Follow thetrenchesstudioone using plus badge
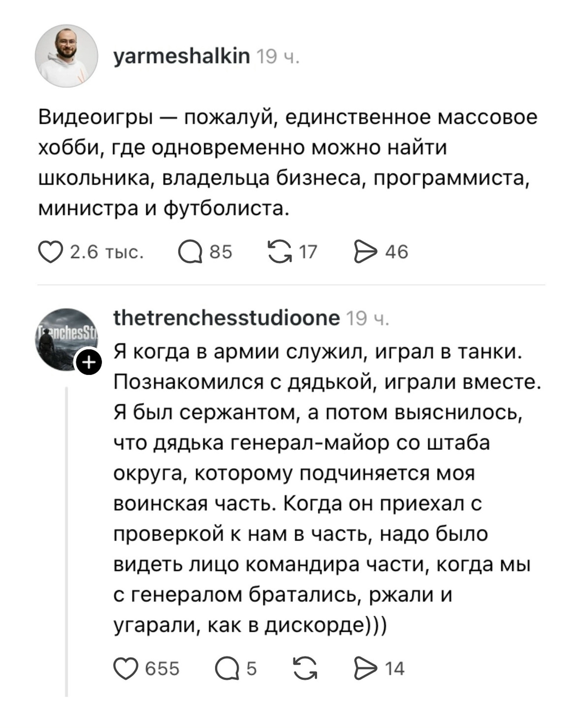Screen dimensions: 582x728 (x=89, y=363)
